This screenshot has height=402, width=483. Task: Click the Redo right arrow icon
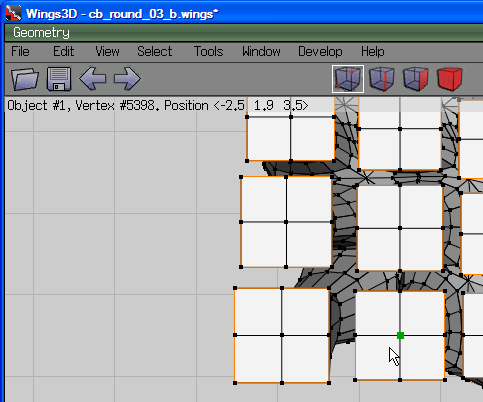[x=127, y=79]
